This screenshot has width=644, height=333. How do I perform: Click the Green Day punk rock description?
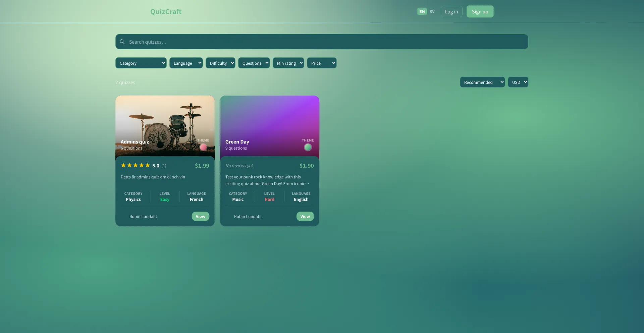pos(267,180)
